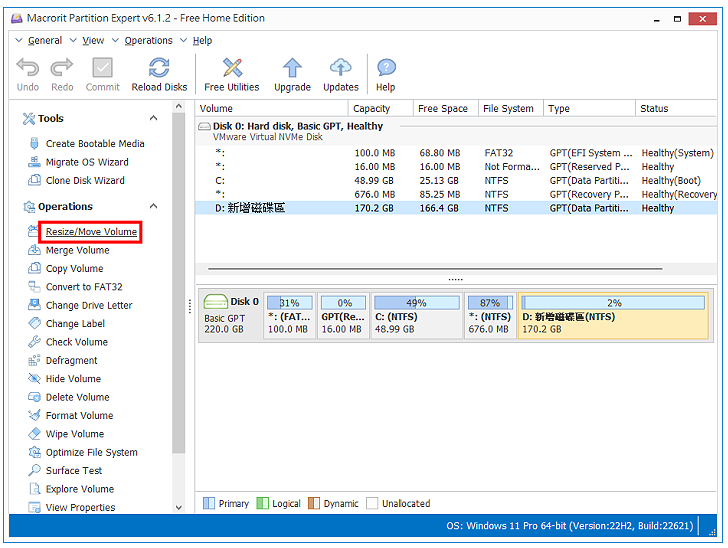The image size is (728, 548).
Task: Sort by the Capacity column header
Action: [x=381, y=108]
